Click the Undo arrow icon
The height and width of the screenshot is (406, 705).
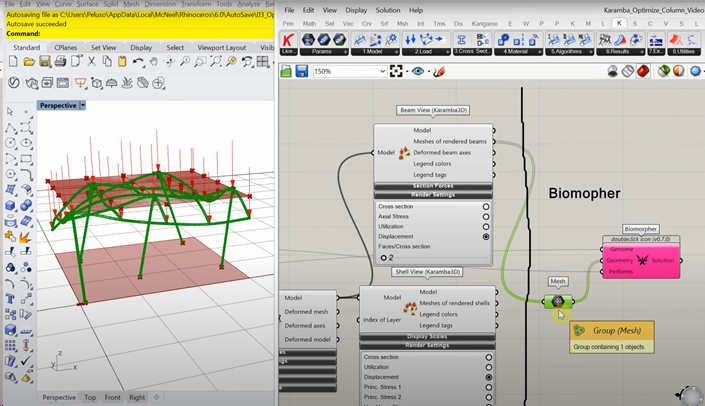138,62
